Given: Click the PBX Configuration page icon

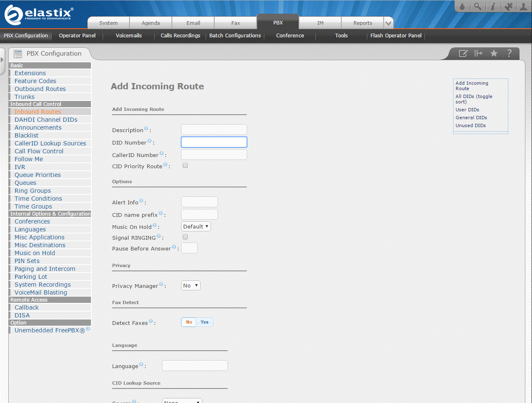Looking at the screenshot, I should (x=18, y=54).
